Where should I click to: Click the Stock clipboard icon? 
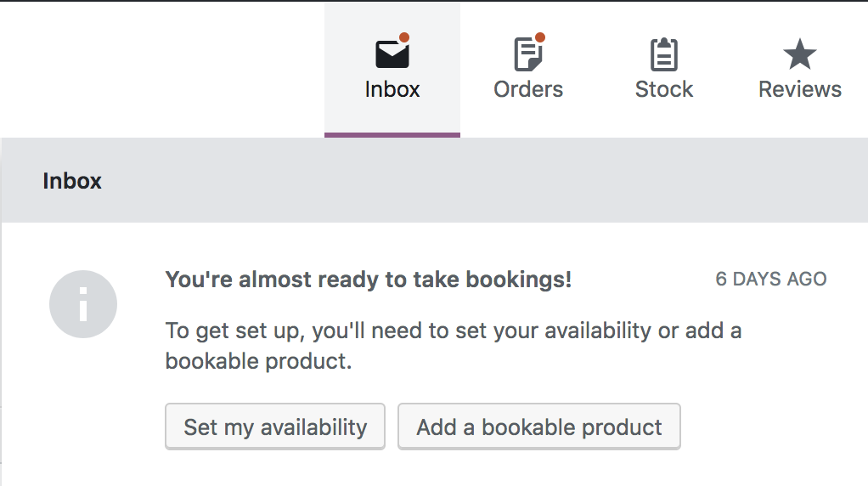663,54
